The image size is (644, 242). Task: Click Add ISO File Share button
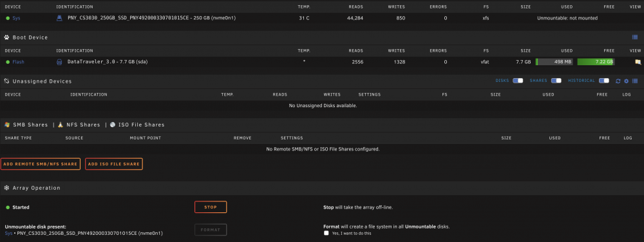[114, 164]
